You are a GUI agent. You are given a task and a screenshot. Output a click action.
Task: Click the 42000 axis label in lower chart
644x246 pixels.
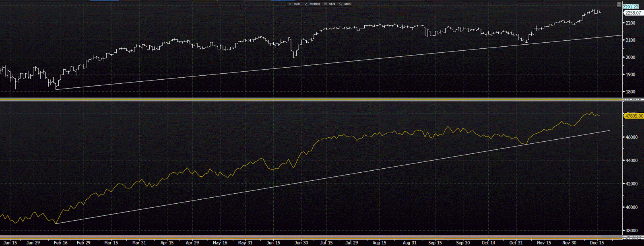tap(632, 184)
